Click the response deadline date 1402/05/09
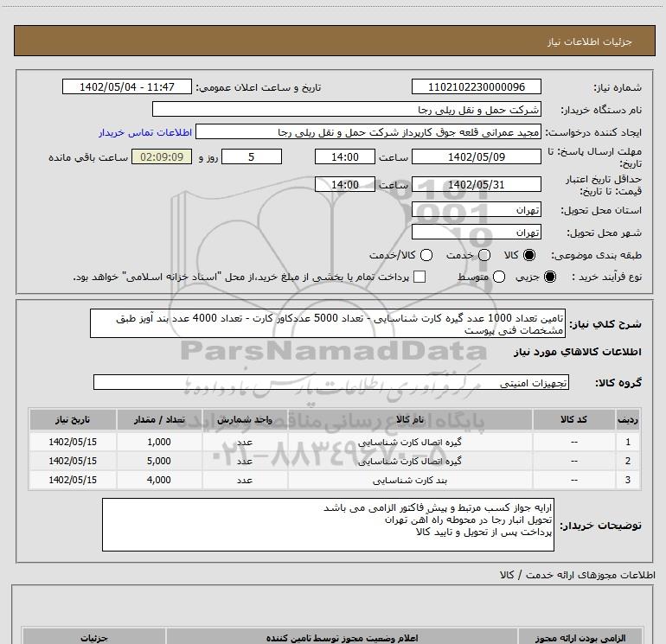The image size is (666, 644). coord(476,156)
